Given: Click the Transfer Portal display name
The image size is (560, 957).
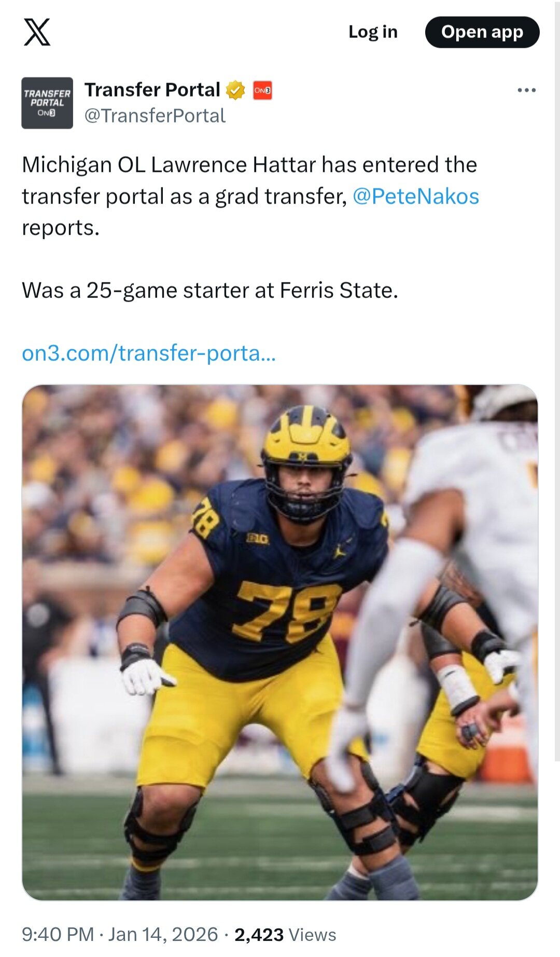Looking at the screenshot, I should (x=152, y=90).
